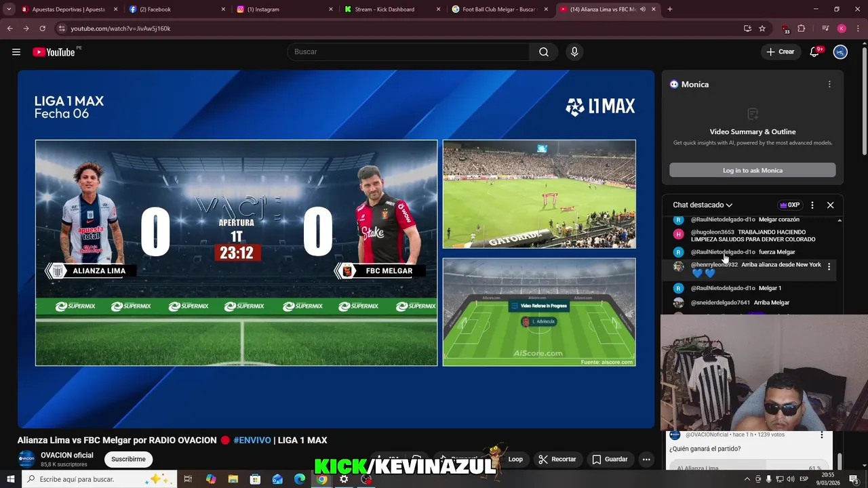The height and width of the screenshot is (488, 868).
Task: Click the #ENVIVO hashtag link
Action: pos(252,441)
